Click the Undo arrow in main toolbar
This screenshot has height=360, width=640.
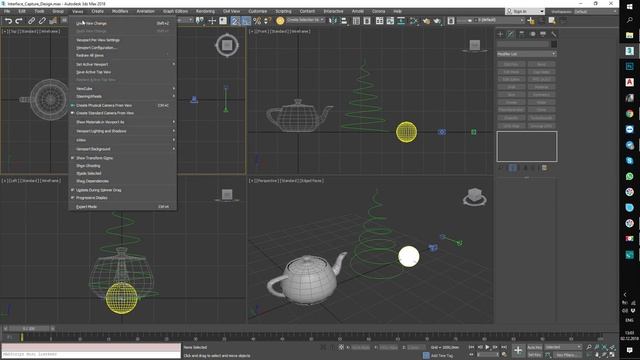coord(8,20)
